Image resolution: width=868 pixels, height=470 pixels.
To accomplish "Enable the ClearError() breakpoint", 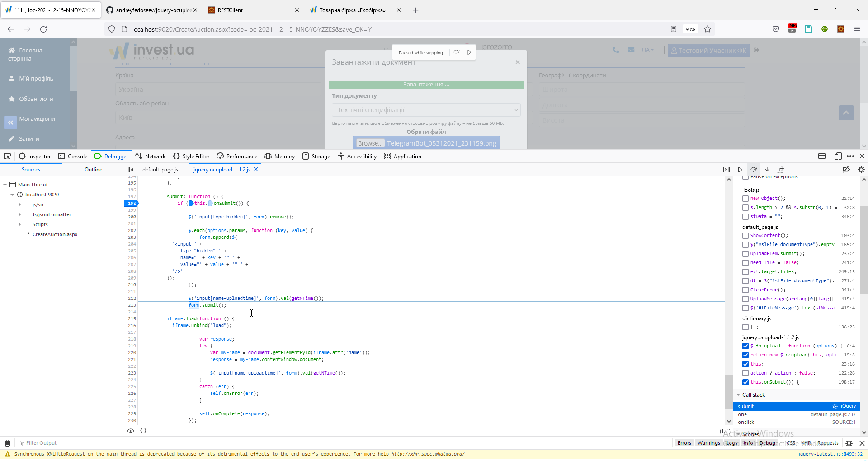I will tap(745, 290).
